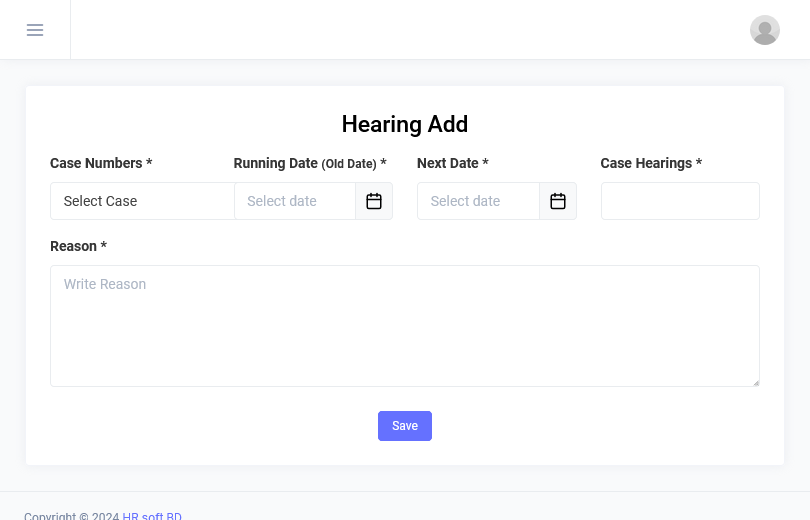The height and width of the screenshot is (520, 810).
Task: Click the empty top header bar
Action: 400,30
